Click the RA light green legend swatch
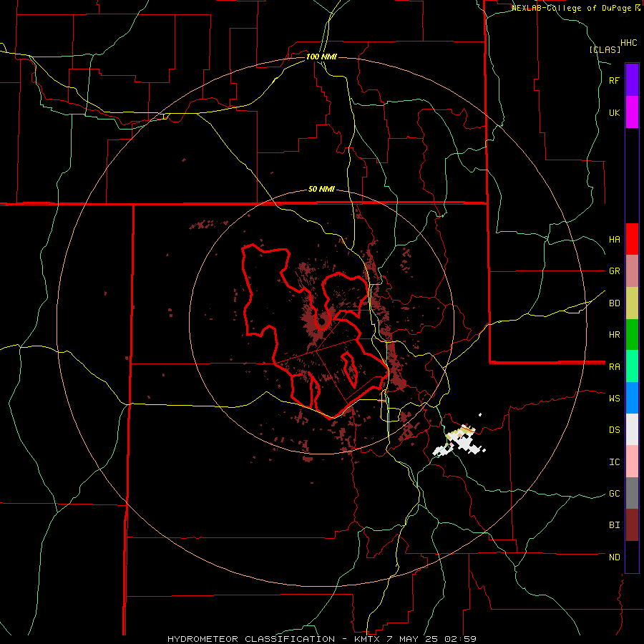Viewport: 644px width, 644px height. pos(632,366)
